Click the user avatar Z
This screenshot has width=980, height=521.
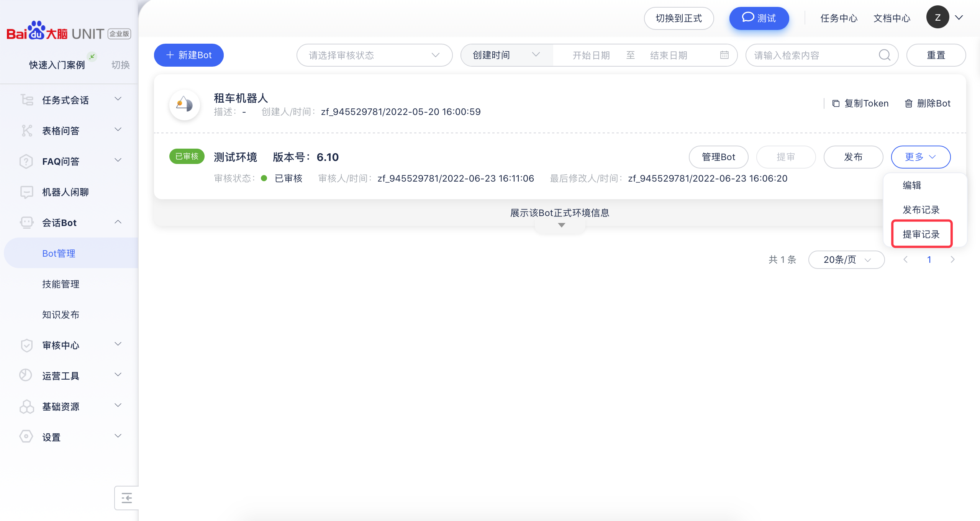point(937,17)
